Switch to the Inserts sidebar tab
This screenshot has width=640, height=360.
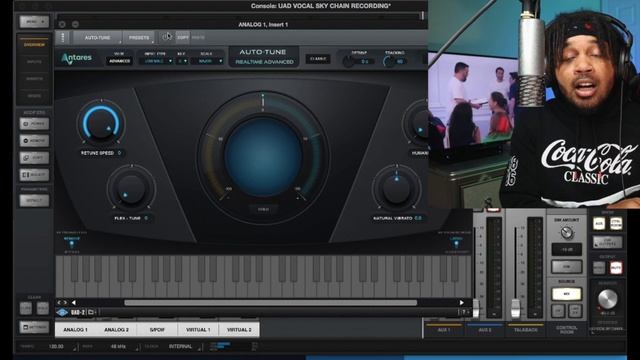[34, 79]
